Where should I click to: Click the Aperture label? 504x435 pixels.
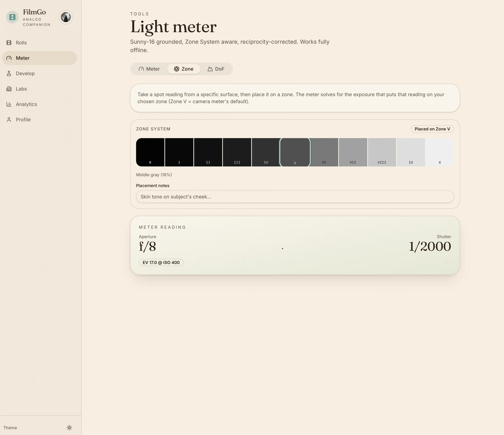click(148, 237)
